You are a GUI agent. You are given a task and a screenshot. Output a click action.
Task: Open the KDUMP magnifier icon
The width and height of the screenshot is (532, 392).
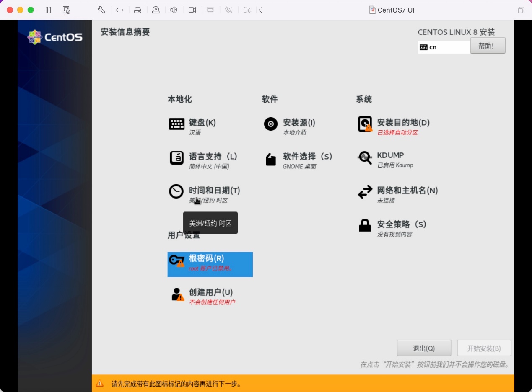(x=365, y=157)
